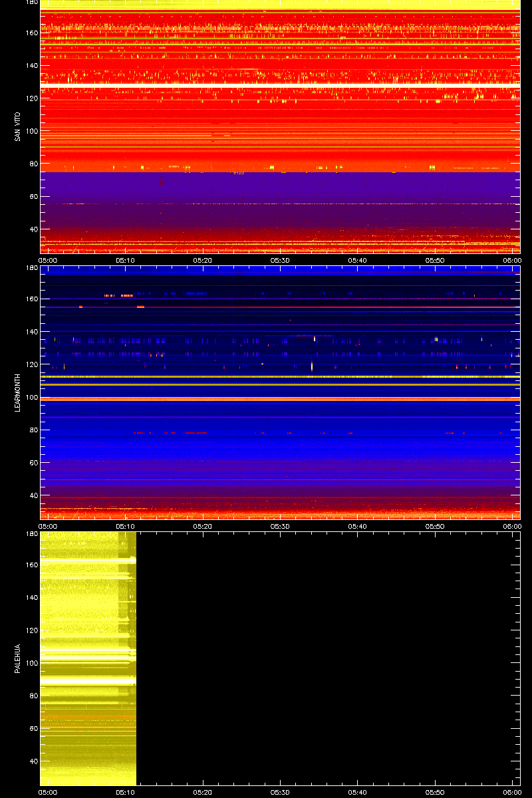Select the 40 tick label on San Vito axis
The image size is (532, 798).
tap(33, 229)
